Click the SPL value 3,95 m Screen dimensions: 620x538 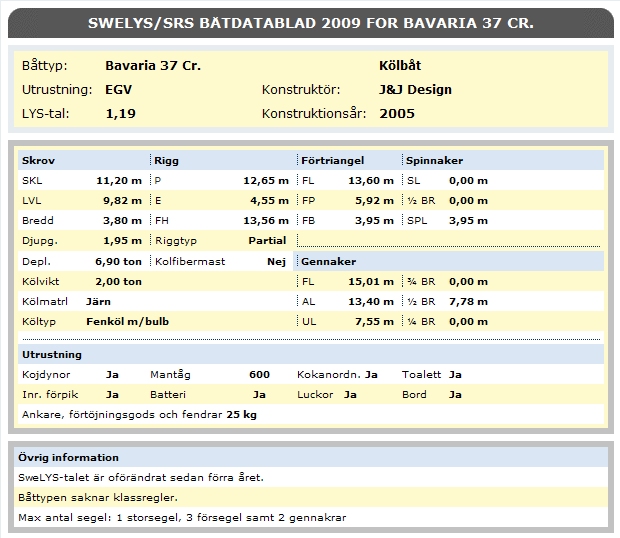469,221
